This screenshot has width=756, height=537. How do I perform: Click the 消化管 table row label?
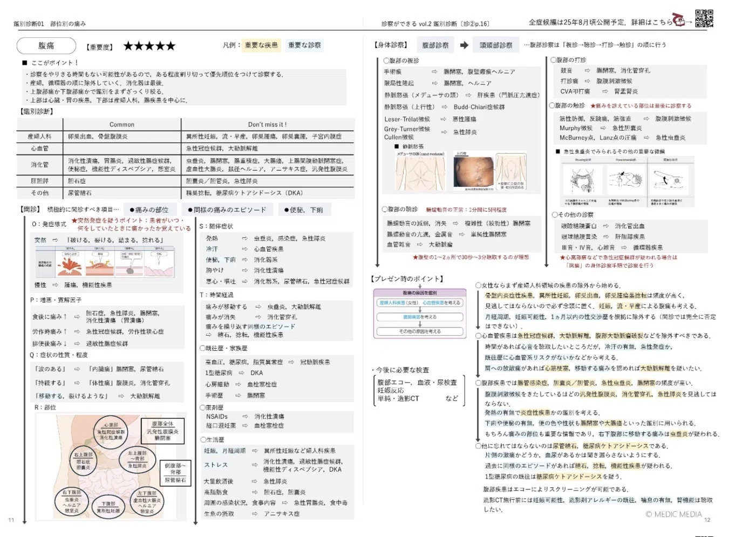(39, 165)
